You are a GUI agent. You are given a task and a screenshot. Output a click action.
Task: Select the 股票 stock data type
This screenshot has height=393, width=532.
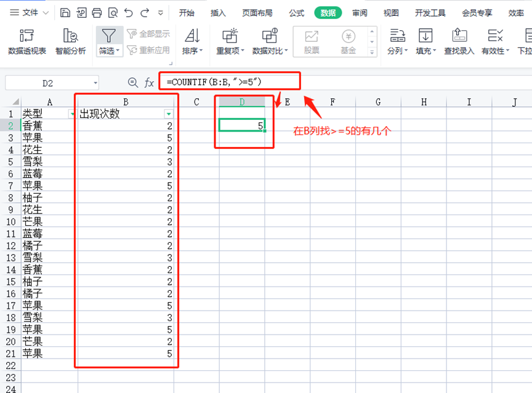point(312,41)
